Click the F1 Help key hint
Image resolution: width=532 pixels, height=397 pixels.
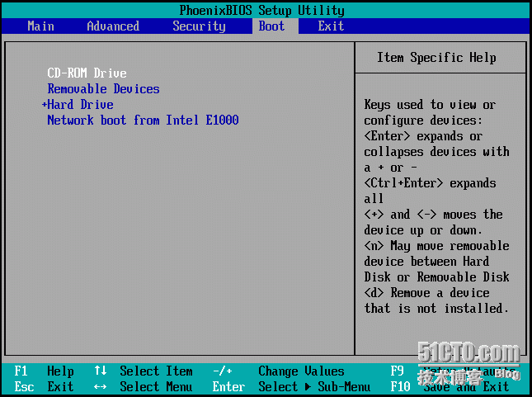click(44, 371)
